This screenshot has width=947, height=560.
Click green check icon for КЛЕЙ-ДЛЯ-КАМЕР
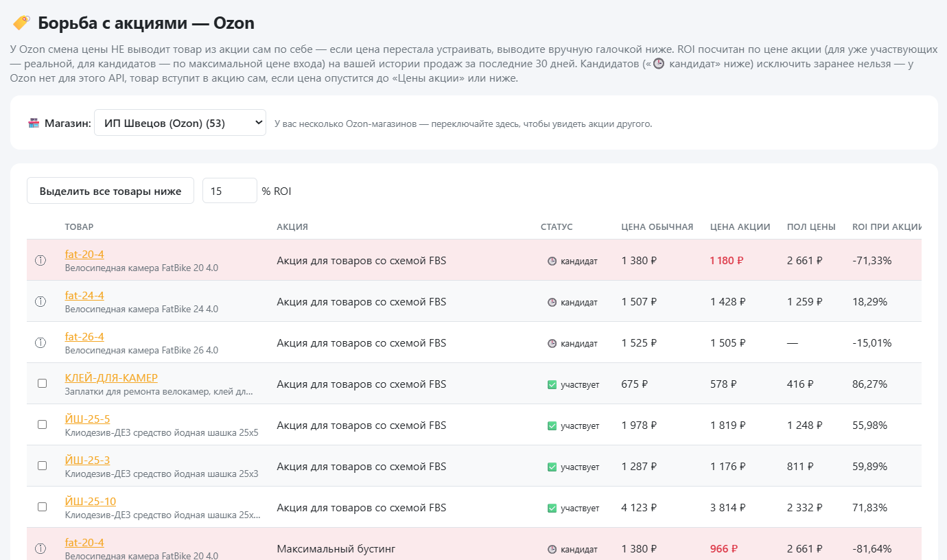(552, 384)
